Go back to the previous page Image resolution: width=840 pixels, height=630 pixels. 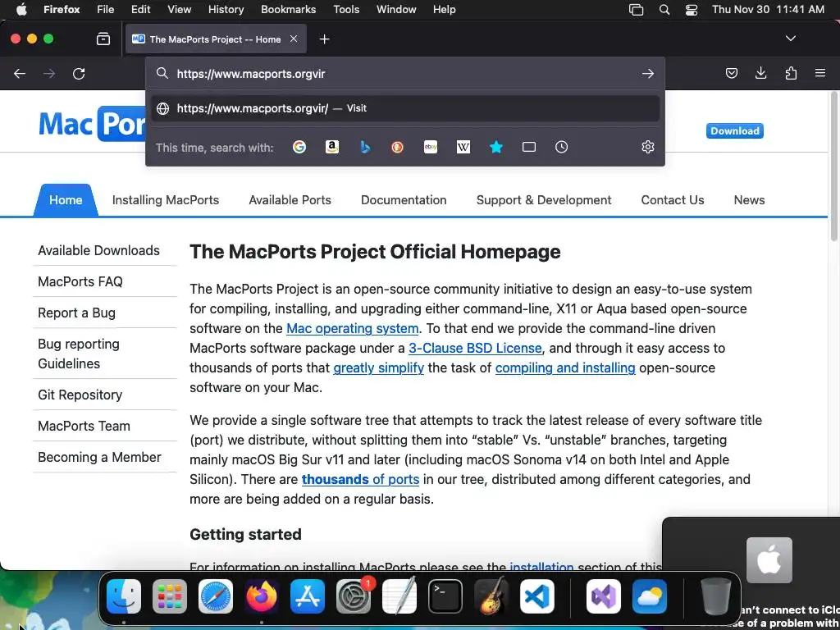20,74
